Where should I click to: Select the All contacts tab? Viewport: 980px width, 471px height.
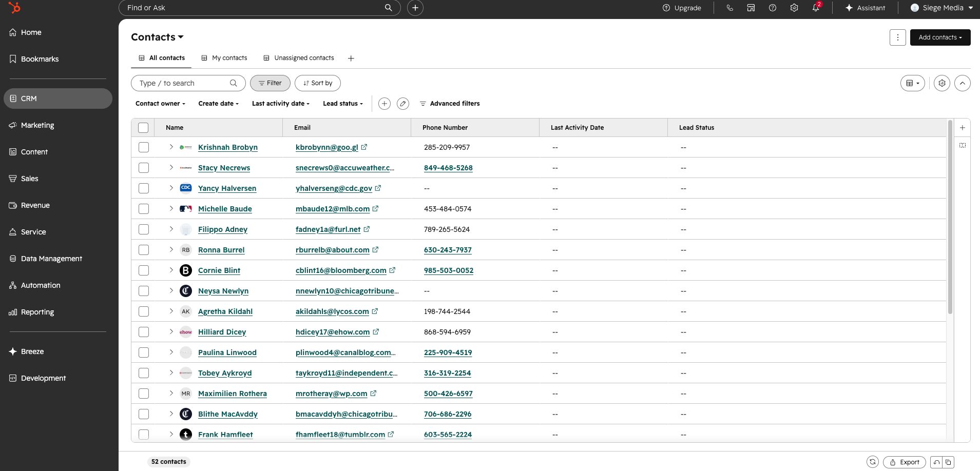(x=162, y=58)
